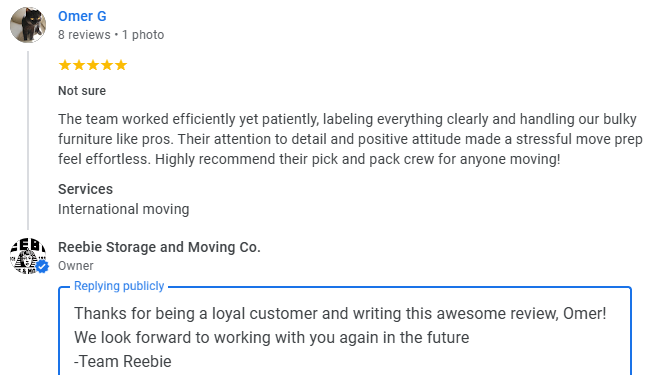Viewport: 652px width, 375px height.
Task: Click into the Replying publicly text box
Action: [x=345, y=331]
